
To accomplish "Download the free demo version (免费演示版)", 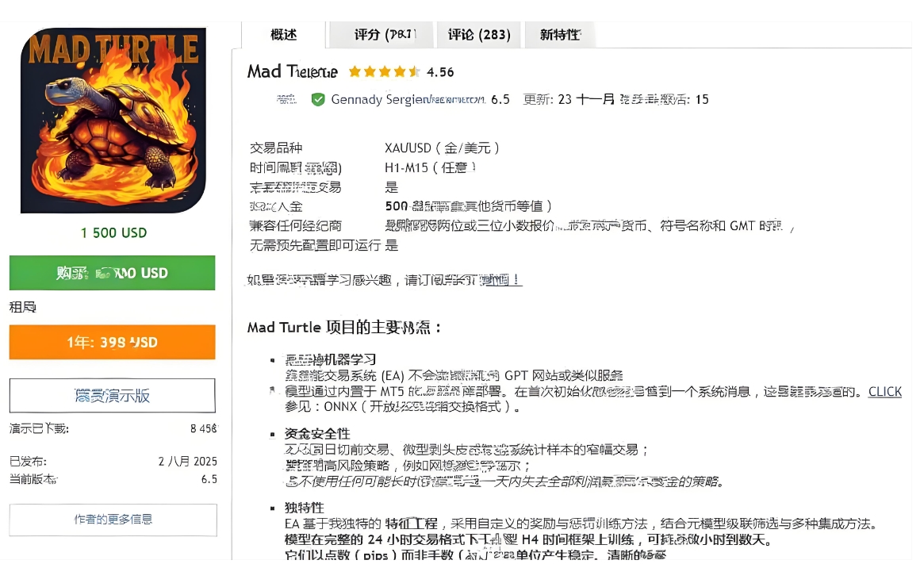I will click(112, 395).
